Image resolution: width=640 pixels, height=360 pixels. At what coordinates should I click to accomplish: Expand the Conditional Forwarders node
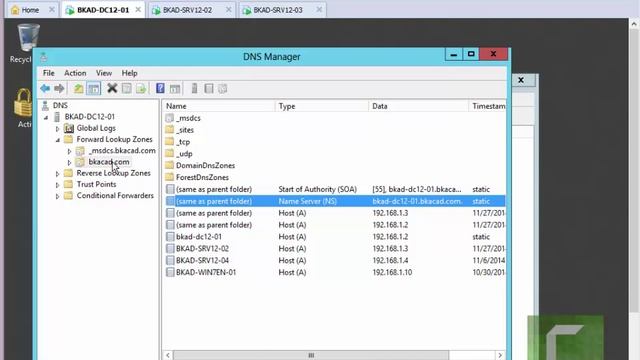point(58,196)
